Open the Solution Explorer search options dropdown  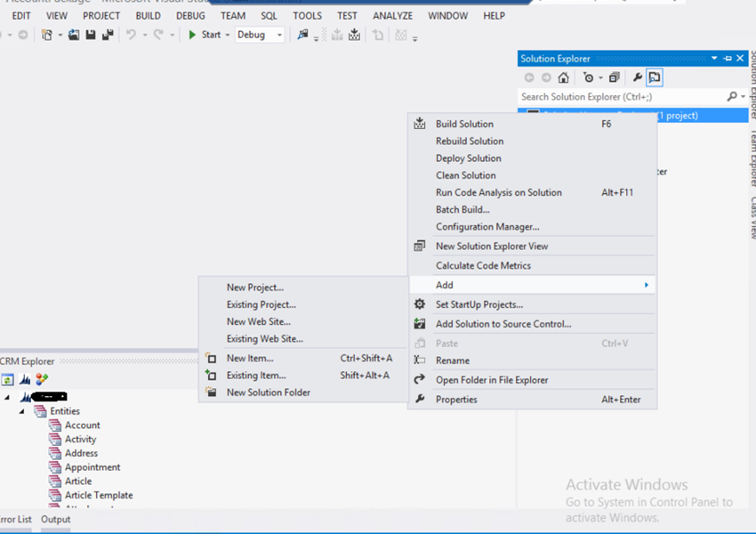click(743, 97)
